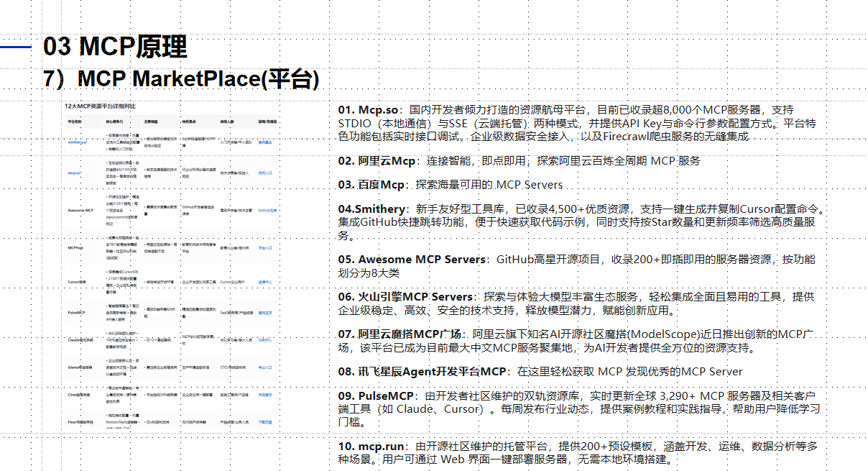Select the "PulseMCP" table row name
The image size is (868, 471).
coord(77,313)
